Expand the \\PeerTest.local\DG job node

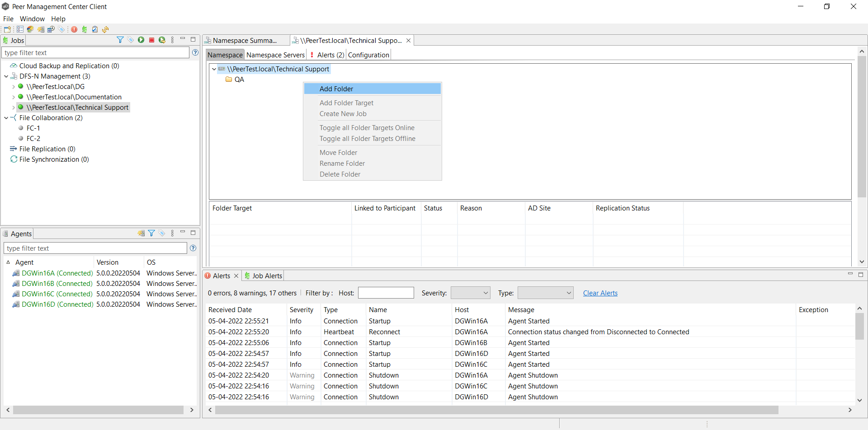click(14, 87)
